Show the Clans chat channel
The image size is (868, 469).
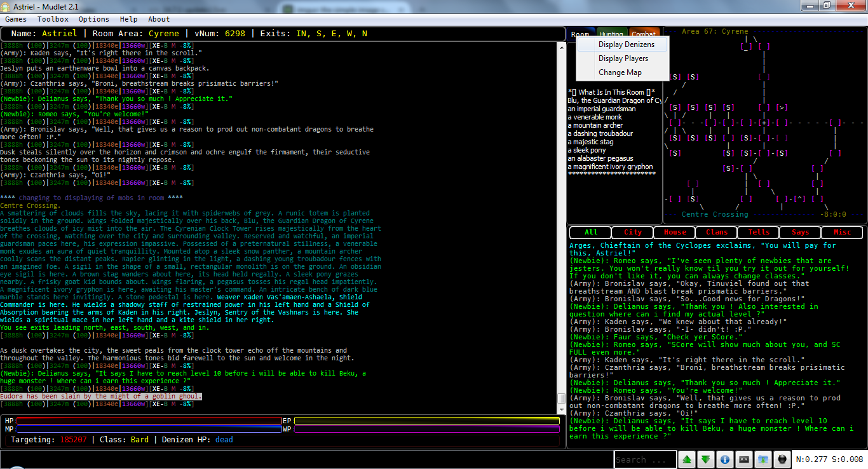pos(717,233)
